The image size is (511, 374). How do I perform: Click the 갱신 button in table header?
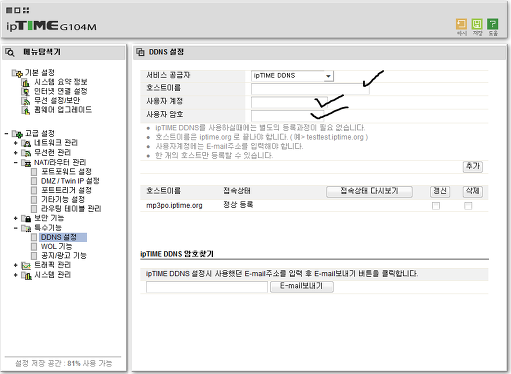(440, 191)
